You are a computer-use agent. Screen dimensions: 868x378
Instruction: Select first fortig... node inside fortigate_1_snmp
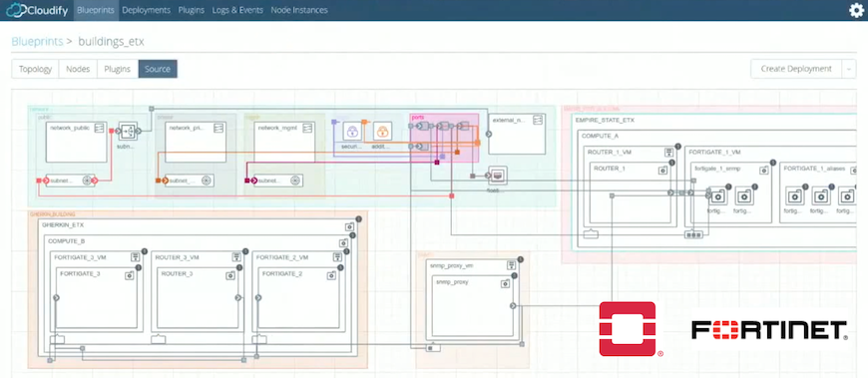click(x=718, y=196)
